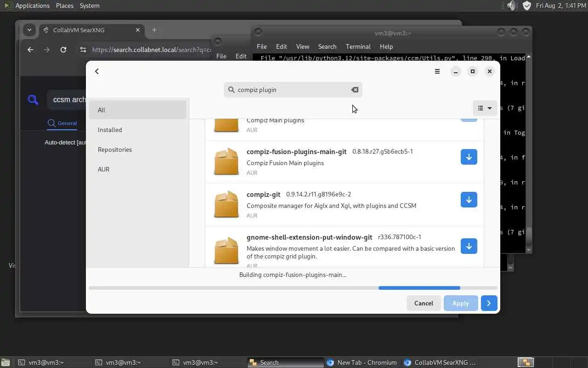Switch to CollabVM SearXNG taskbar window
Screen dimensions: 588x368
coord(440,362)
